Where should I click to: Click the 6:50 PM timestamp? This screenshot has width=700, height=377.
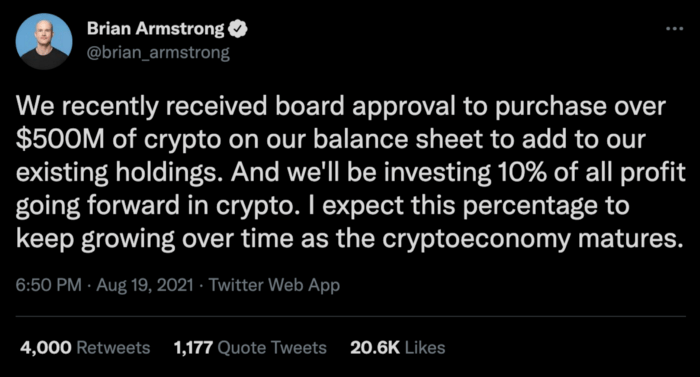(49, 285)
